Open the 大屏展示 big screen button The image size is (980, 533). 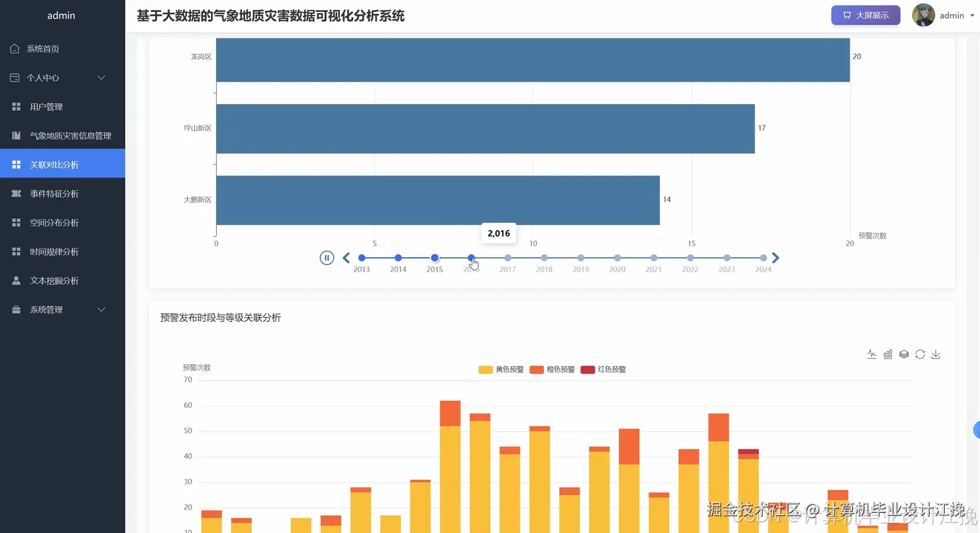click(865, 15)
